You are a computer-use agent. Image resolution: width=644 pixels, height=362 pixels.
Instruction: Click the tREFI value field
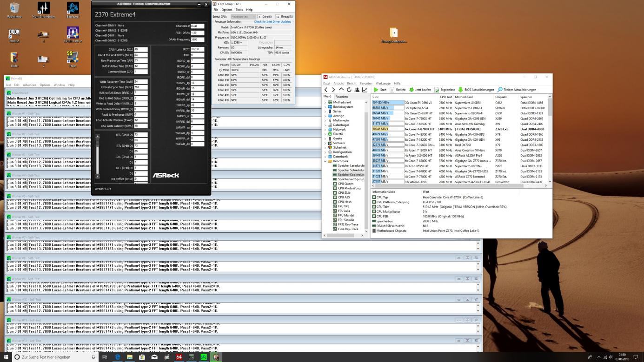[198, 49]
